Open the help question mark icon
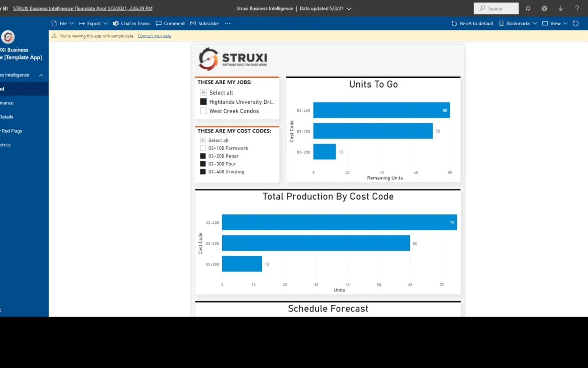The width and height of the screenshot is (588, 368). point(577,8)
